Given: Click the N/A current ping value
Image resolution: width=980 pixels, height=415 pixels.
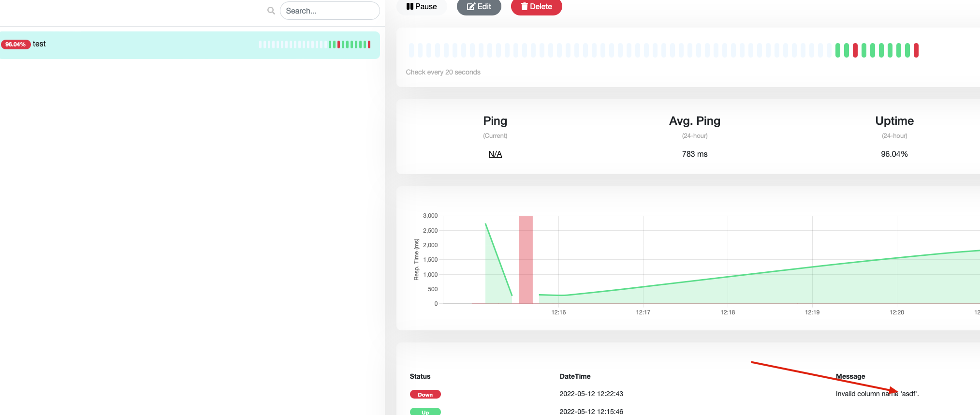Looking at the screenshot, I should point(495,154).
